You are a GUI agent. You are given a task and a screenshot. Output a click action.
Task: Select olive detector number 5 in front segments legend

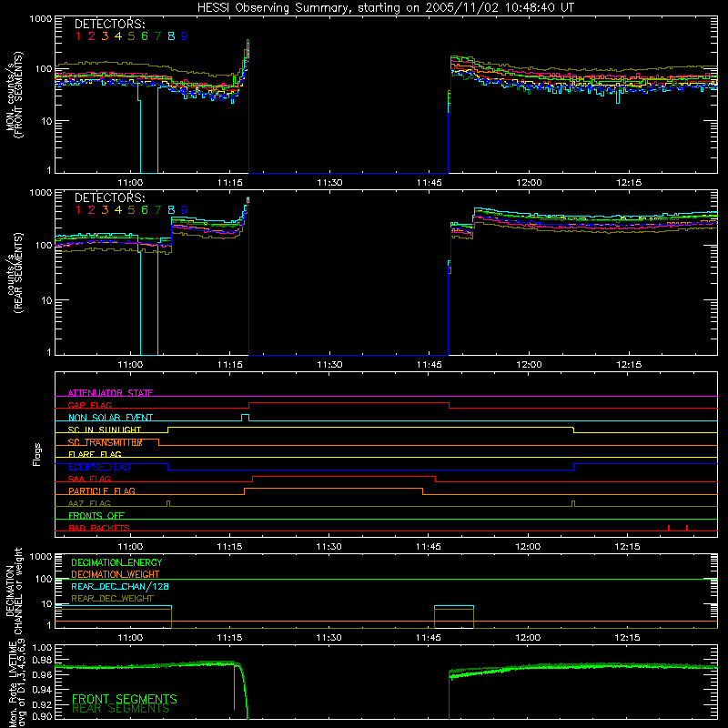(131, 36)
